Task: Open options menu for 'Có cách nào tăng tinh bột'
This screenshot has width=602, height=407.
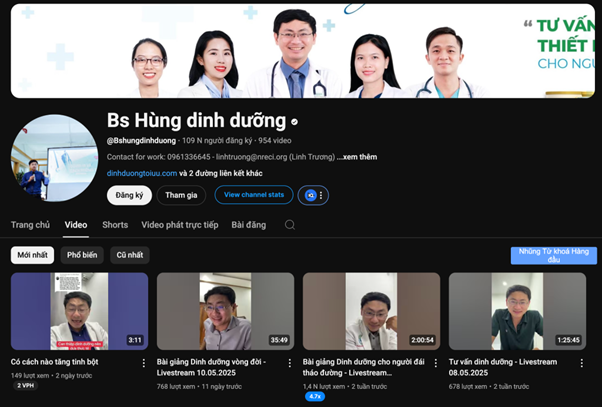Action: point(144,363)
